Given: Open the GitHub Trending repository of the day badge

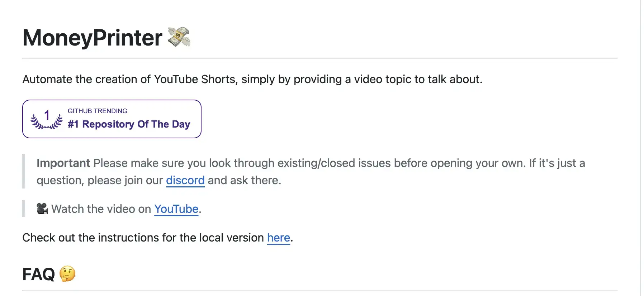Looking at the screenshot, I should [x=112, y=119].
